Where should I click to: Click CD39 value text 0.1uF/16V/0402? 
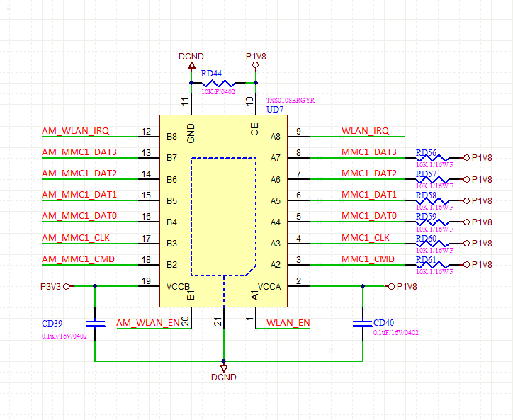coord(64,336)
